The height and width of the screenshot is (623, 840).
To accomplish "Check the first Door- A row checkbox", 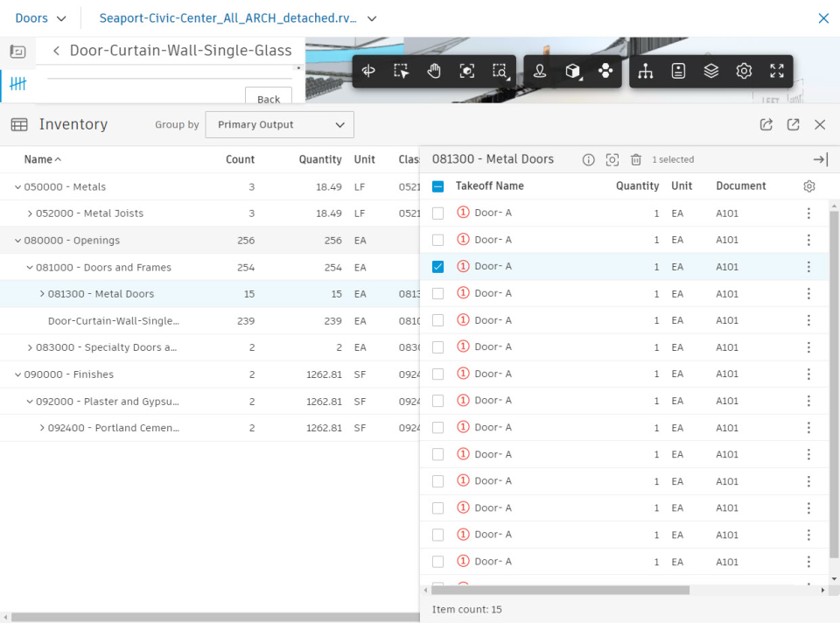I will click(x=437, y=213).
